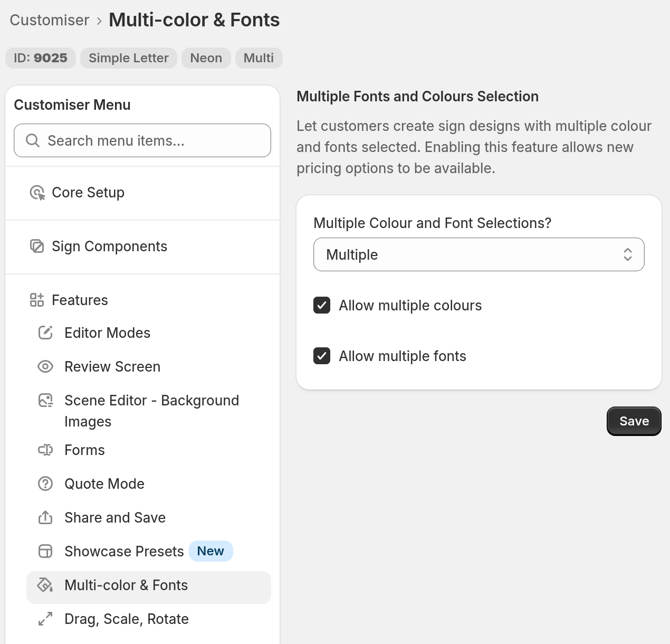
Task: Click the Sign Components layers icon
Action: 37,247
